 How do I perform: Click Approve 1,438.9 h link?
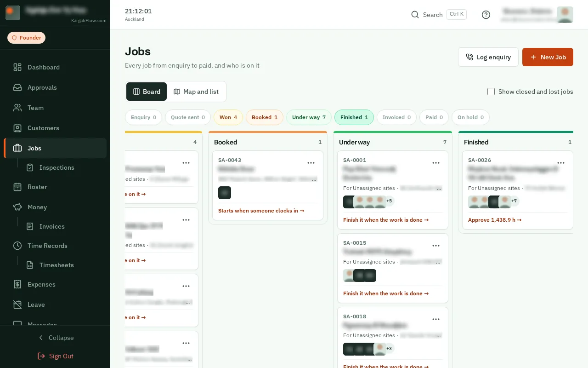click(x=495, y=220)
